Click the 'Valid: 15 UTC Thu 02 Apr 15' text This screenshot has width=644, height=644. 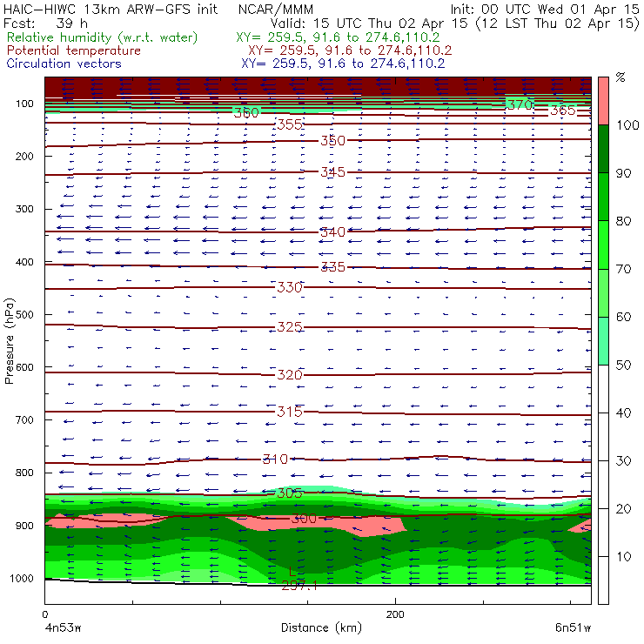coord(369,23)
